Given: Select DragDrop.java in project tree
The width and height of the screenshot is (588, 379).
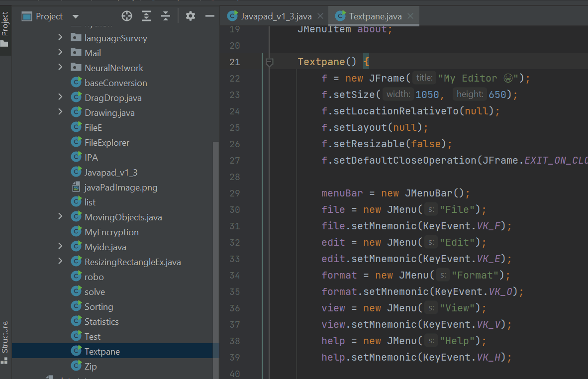Looking at the screenshot, I should coord(113,98).
